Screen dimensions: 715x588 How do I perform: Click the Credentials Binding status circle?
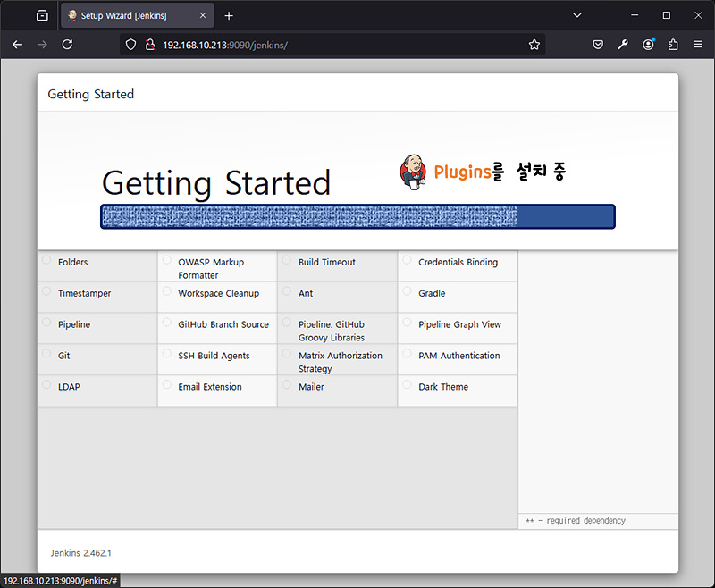point(408,260)
